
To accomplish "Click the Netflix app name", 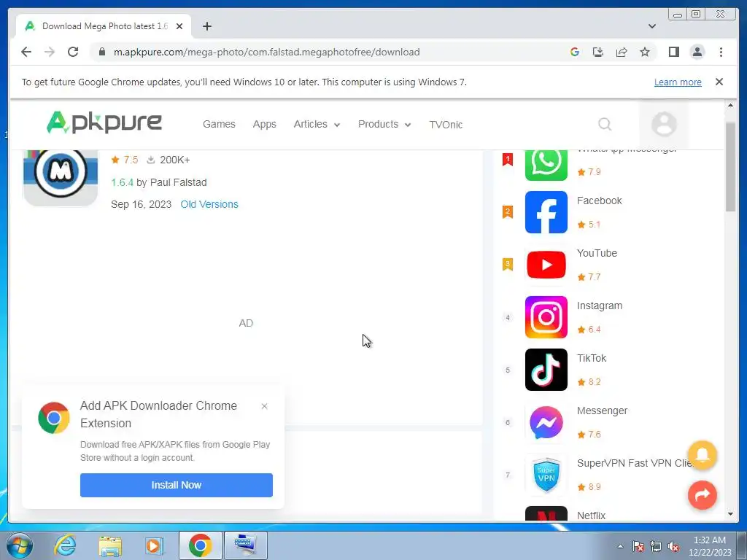I will (x=591, y=516).
